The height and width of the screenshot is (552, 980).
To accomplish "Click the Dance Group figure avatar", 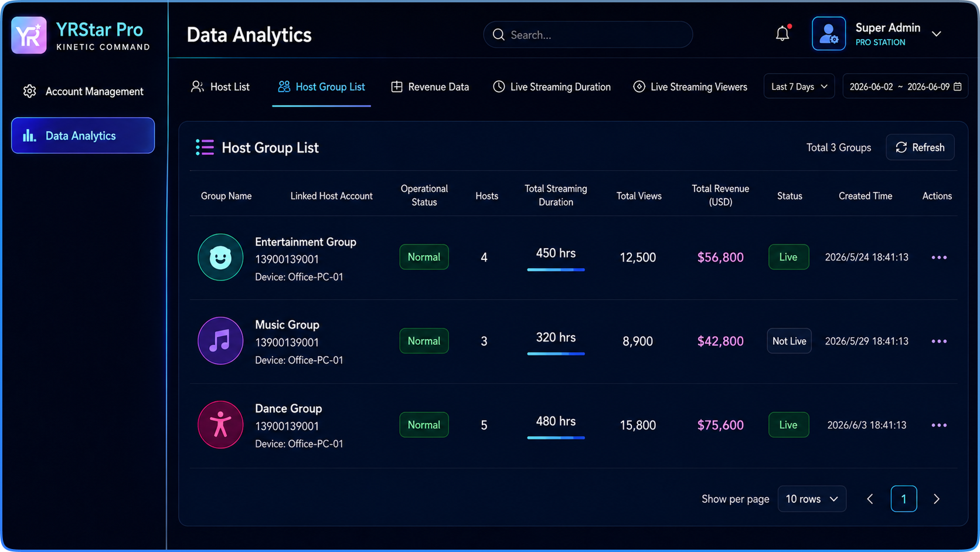I will 220,425.
